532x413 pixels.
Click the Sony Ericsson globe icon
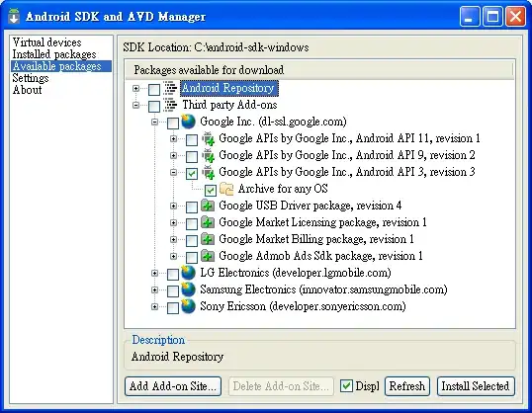coord(188,306)
